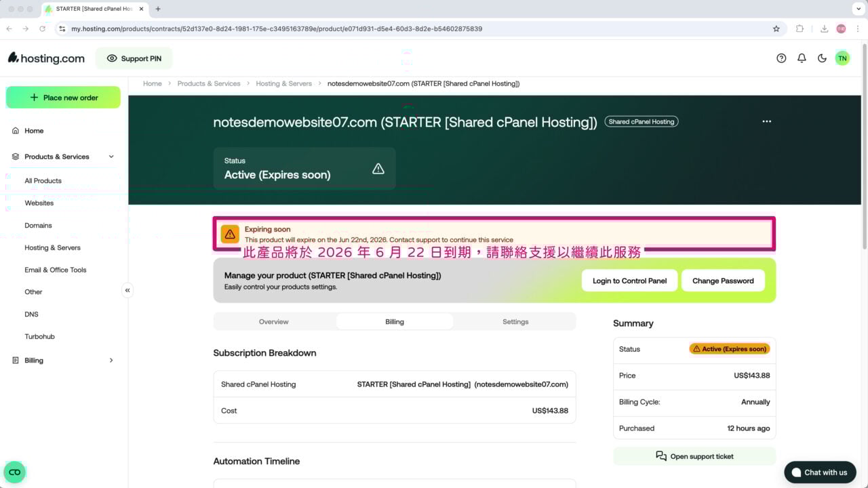Open the Chat with us widget
868x488 pixels.
[820, 472]
